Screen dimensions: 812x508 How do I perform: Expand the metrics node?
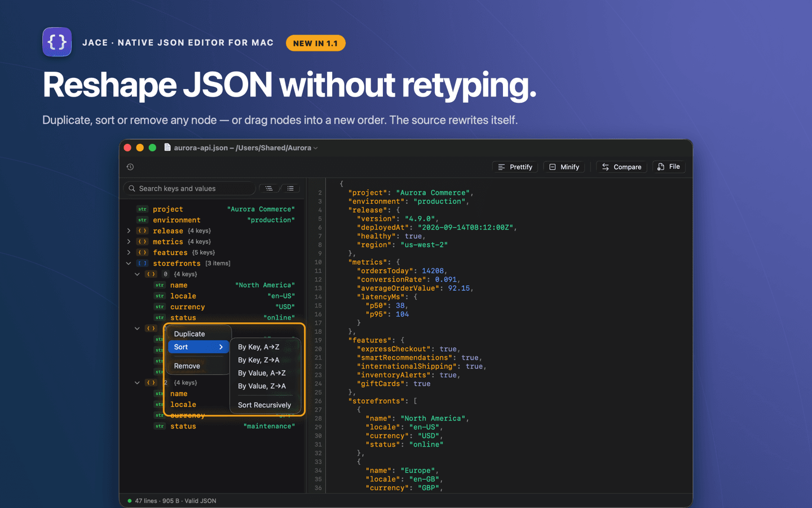[x=129, y=242]
